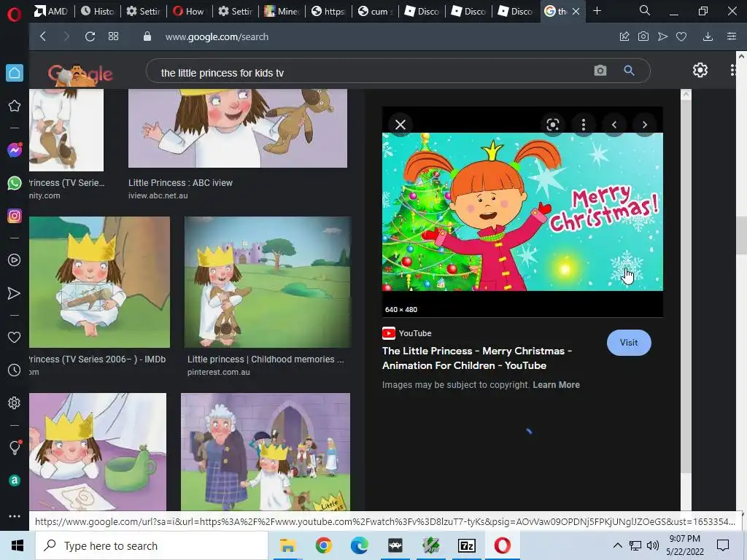The height and width of the screenshot is (560, 747).
Task: Open Google quick settings gear
Action: (700, 70)
